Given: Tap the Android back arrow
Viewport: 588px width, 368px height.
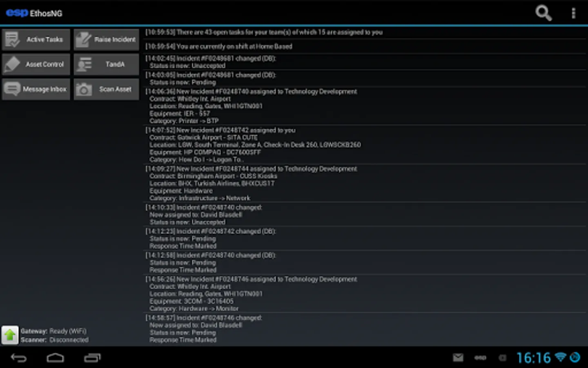Looking at the screenshot, I should point(18,358).
